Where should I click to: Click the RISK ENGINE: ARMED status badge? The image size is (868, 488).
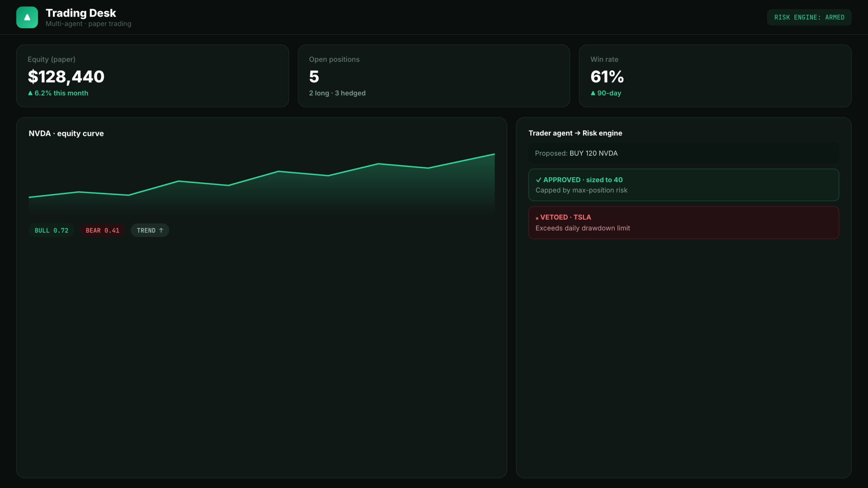(809, 17)
